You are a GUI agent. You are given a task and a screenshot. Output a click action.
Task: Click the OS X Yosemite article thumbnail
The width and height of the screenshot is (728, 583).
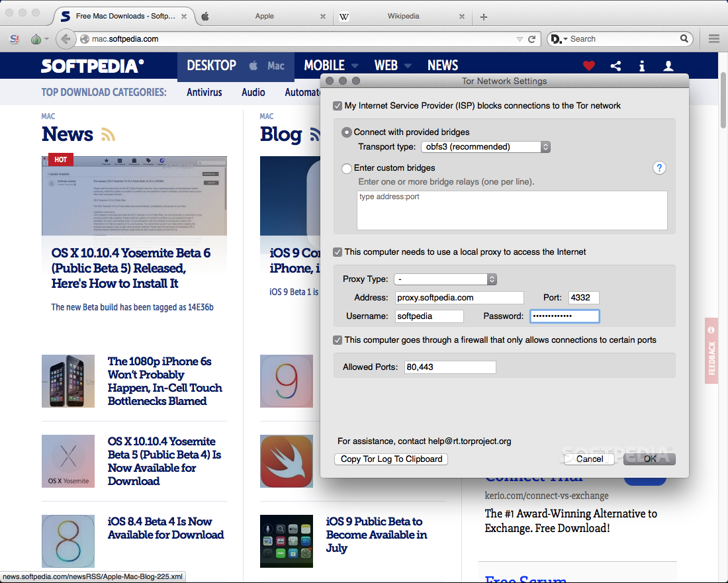(68, 461)
